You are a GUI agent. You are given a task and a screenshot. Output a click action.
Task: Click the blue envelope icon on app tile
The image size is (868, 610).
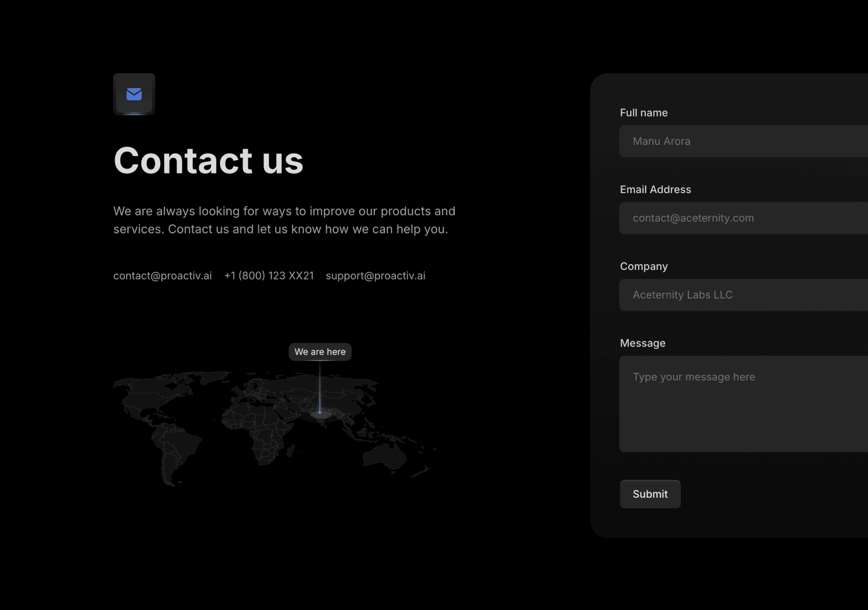click(134, 94)
